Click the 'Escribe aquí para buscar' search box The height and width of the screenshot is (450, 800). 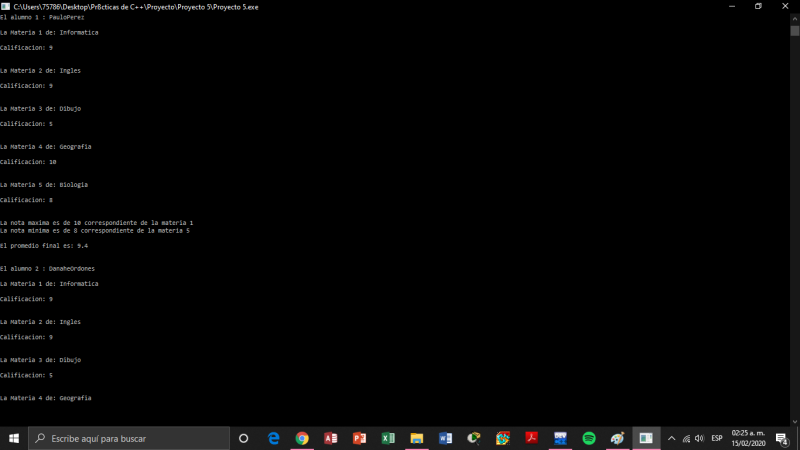point(130,438)
